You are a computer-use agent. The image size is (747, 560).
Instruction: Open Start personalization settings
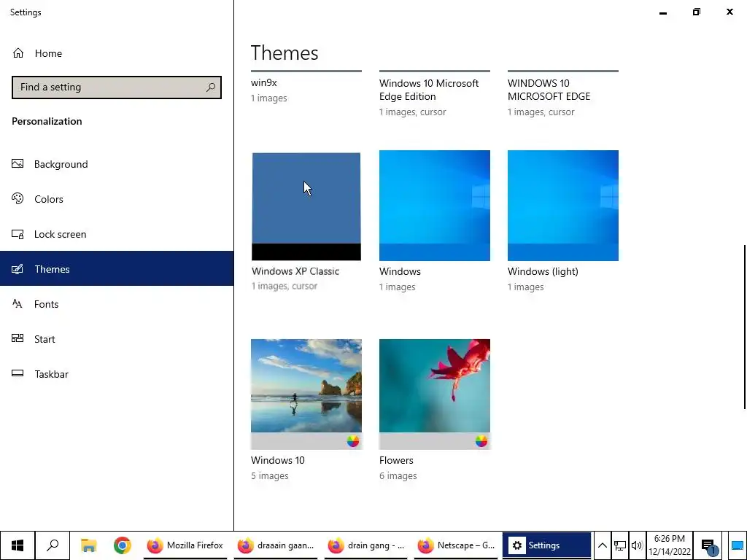[x=117, y=338]
